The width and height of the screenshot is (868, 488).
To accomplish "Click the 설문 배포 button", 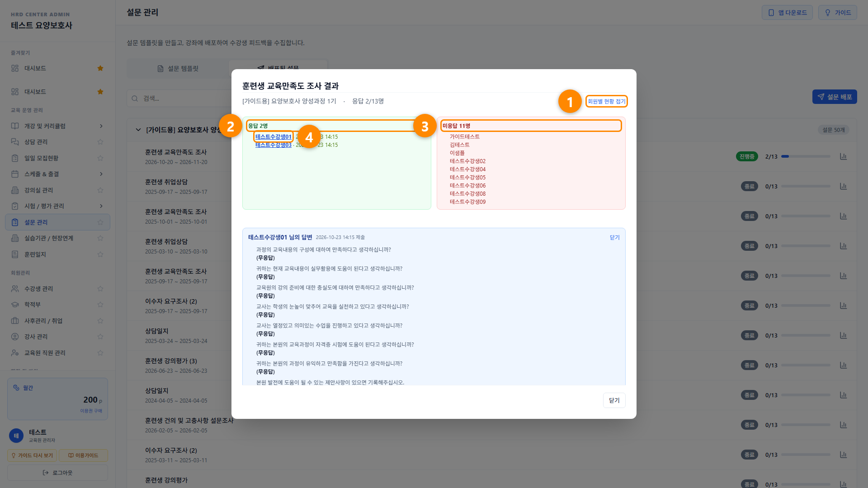I will click(834, 97).
